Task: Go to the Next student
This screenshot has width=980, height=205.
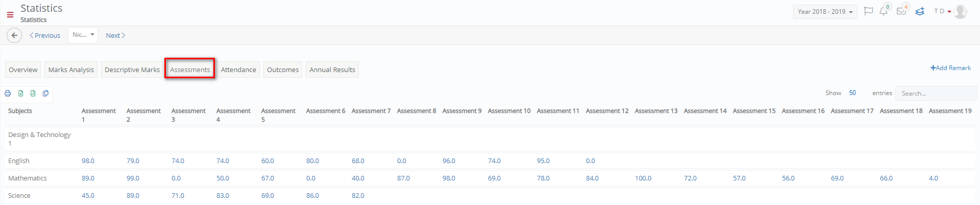Action: [115, 35]
